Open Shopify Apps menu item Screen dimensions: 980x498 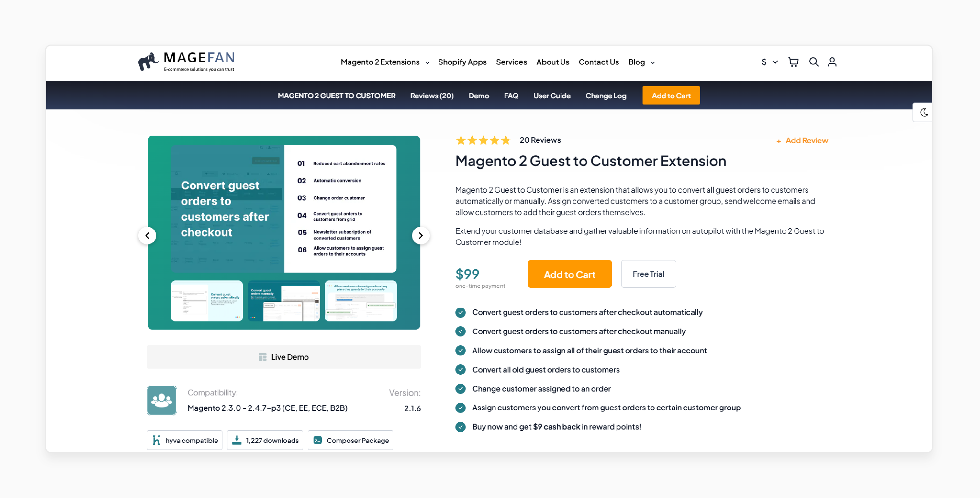(x=462, y=62)
